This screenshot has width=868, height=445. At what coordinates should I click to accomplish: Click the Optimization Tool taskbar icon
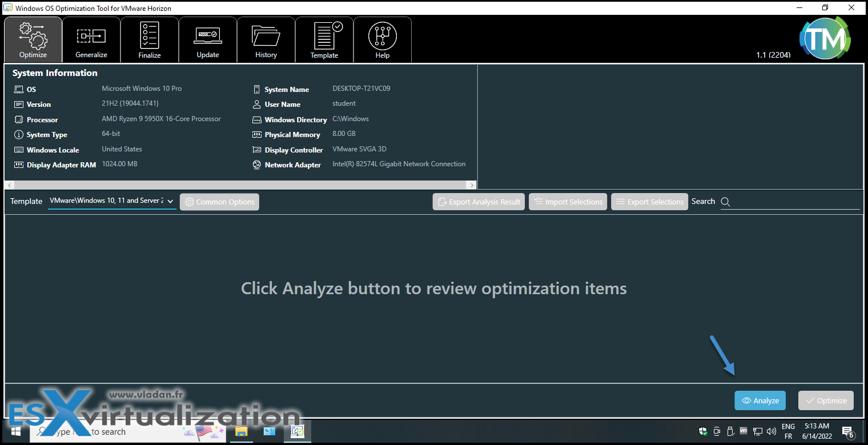[x=298, y=431]
